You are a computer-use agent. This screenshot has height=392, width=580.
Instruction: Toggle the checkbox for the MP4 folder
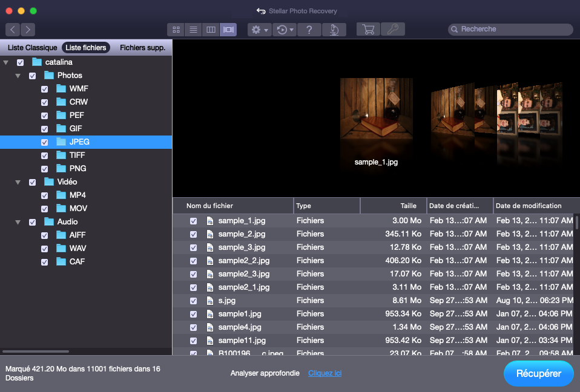[44, 195]
